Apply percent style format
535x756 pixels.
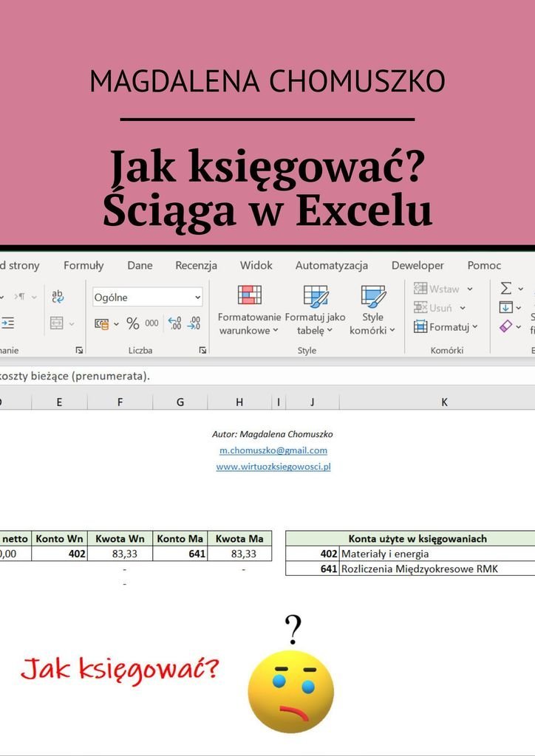pyautogui.click(x=133, y=323)
